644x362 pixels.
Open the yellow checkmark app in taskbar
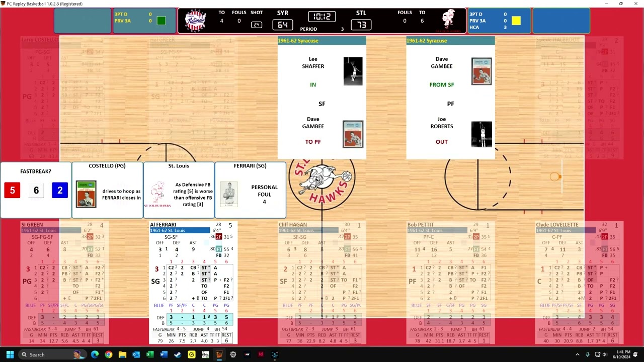192,354
